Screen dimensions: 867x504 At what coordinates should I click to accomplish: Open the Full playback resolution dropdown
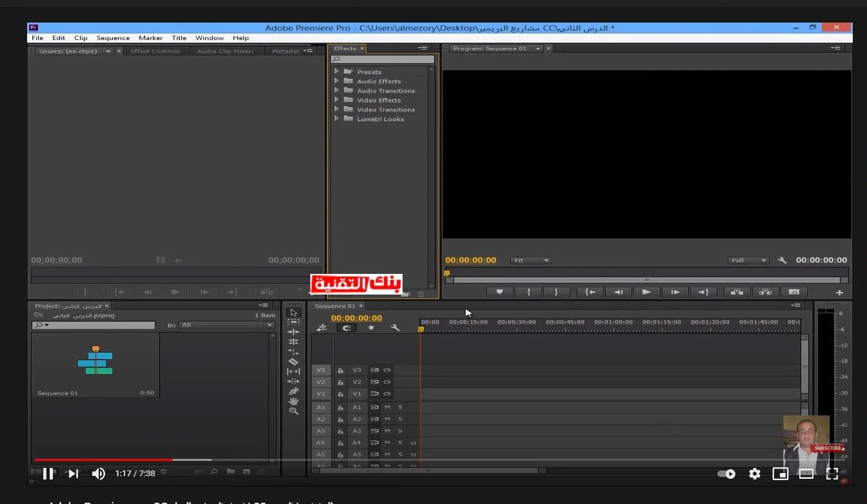click(748, 260)
